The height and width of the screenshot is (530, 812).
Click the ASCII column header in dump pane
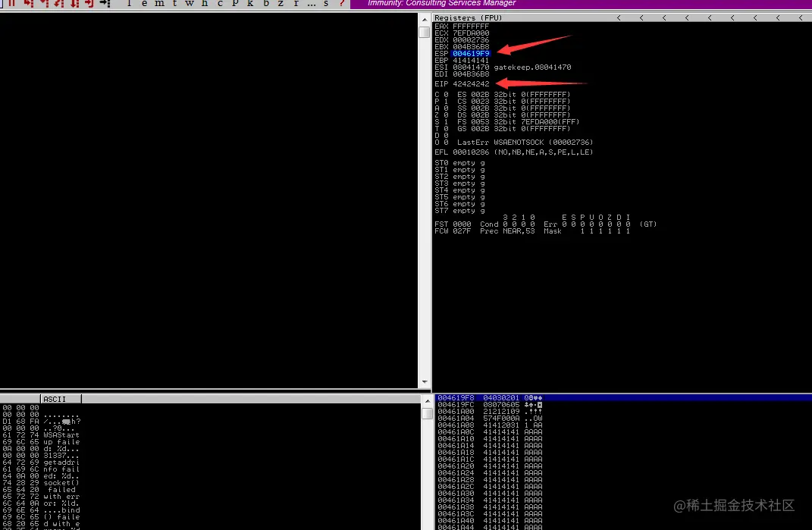click(x=61, y=399)
